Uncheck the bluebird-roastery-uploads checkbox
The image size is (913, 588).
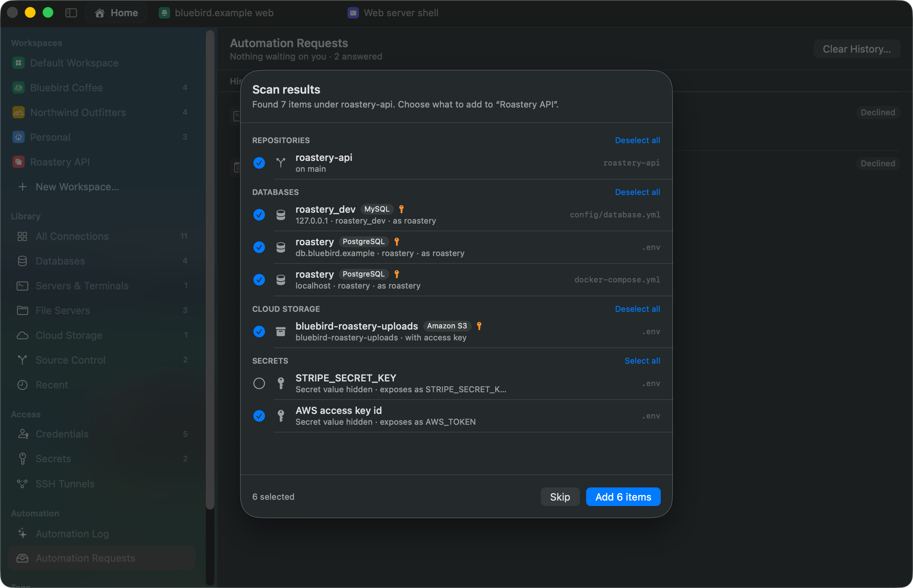[259, 331]
